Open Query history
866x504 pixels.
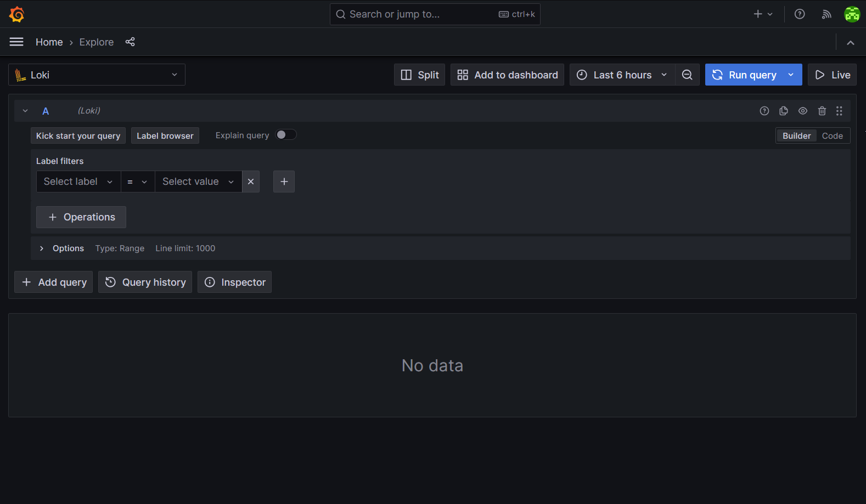tap(145, 282)
